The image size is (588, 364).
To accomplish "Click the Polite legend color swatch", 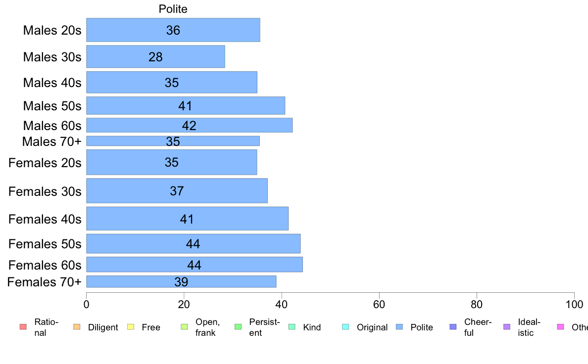I will pyautogui.click(x=399, y=327).
